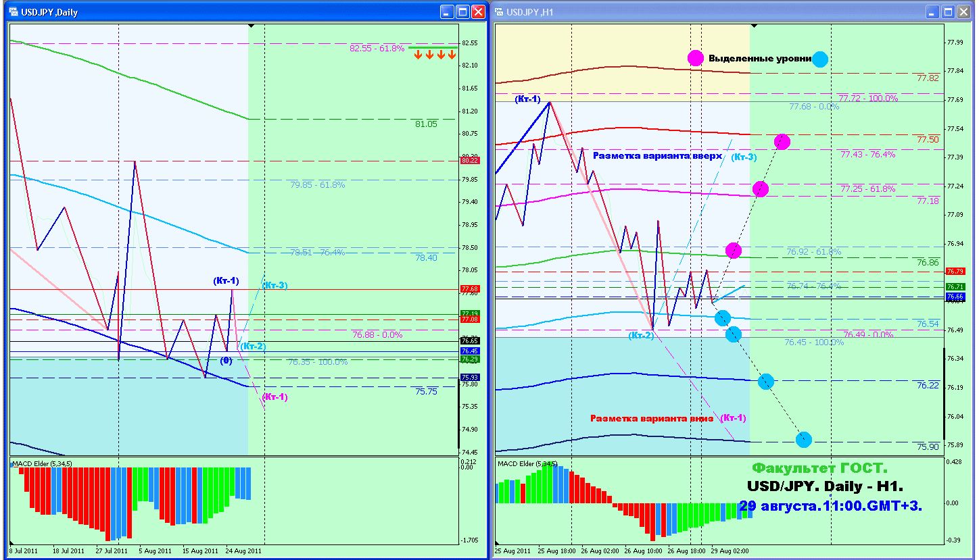Image resolution: width=979 pixels, height=560 pixels.
Task: Click the '75.75' level label in Daily chart
Action: pos(426,391)
